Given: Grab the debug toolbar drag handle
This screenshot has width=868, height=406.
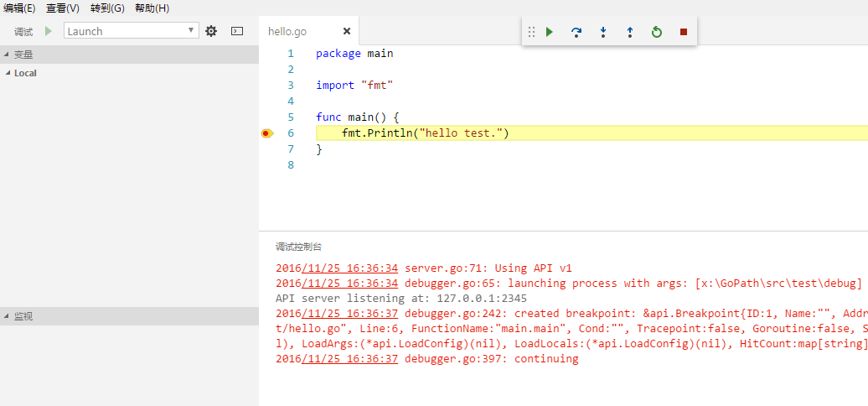Looking at the screenshot, I should coord(531,32).
